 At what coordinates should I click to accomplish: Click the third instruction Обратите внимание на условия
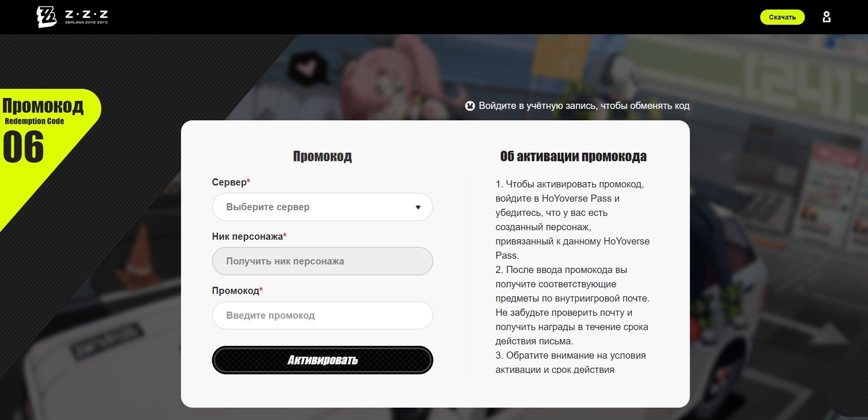tap(571, 362)
